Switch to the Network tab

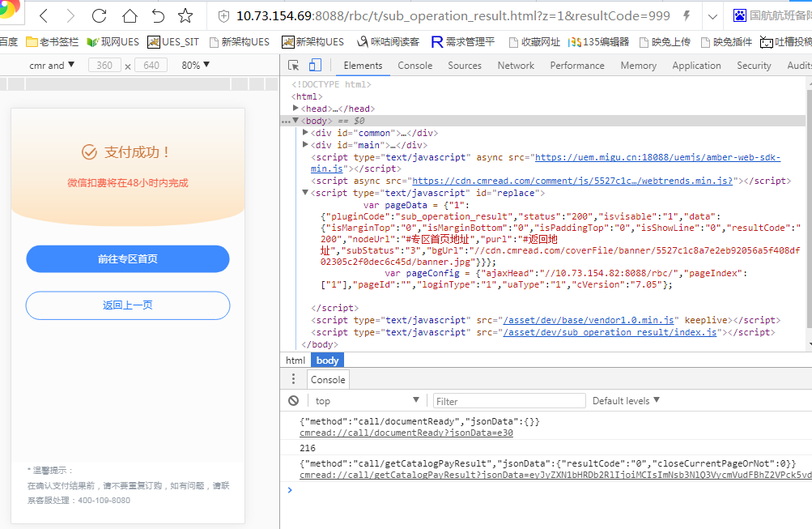click(x=516, y=66)
